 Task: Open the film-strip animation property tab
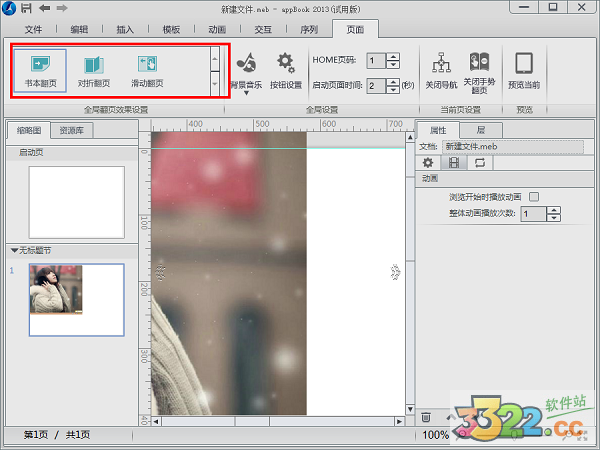point(454,163)
